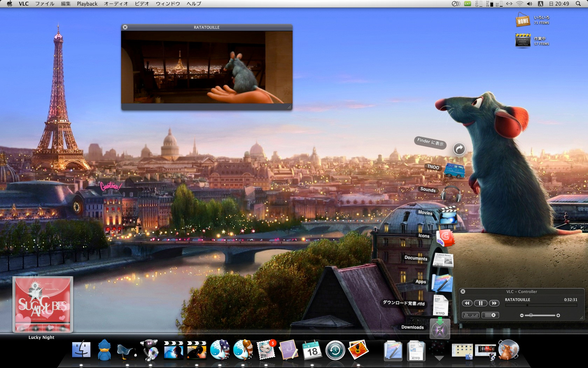Open the equalizer from the VLC Controller
The image size is (588, 368).
click(x=471, y=315)
